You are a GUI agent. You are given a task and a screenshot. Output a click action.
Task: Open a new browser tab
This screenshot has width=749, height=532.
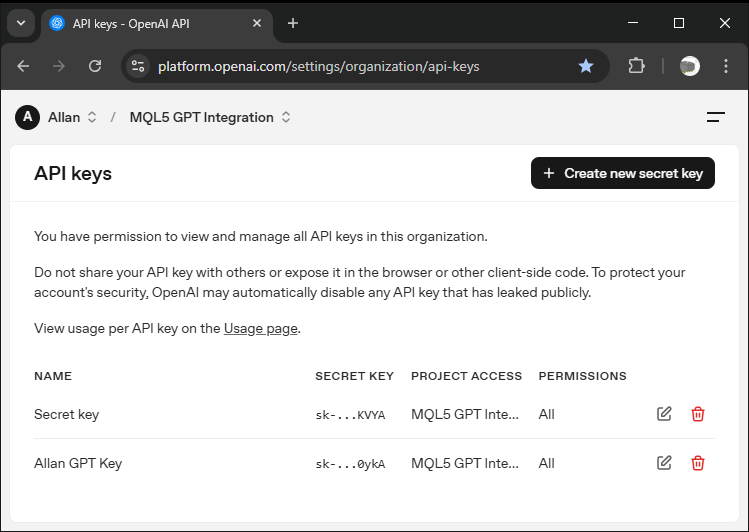(293, 23)
